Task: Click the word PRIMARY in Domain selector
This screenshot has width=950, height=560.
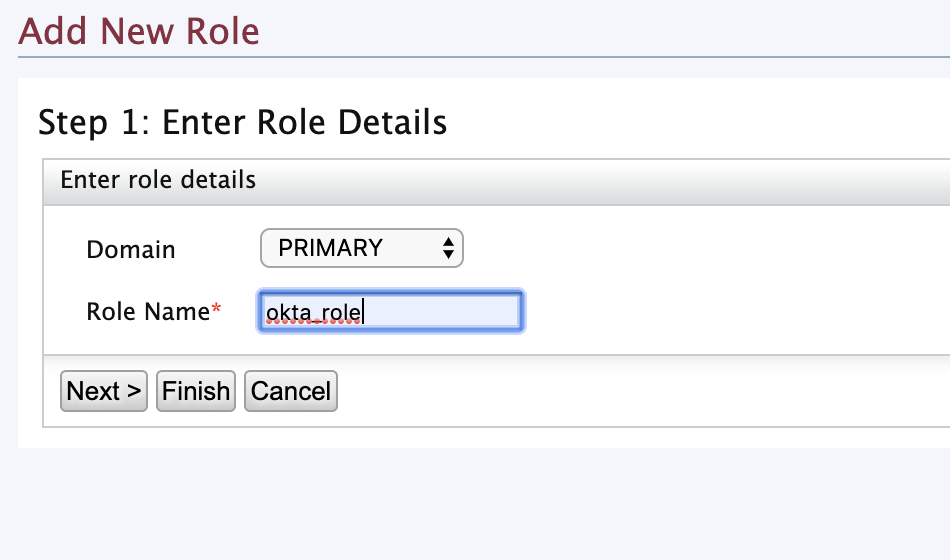Action: click(330, 248)
